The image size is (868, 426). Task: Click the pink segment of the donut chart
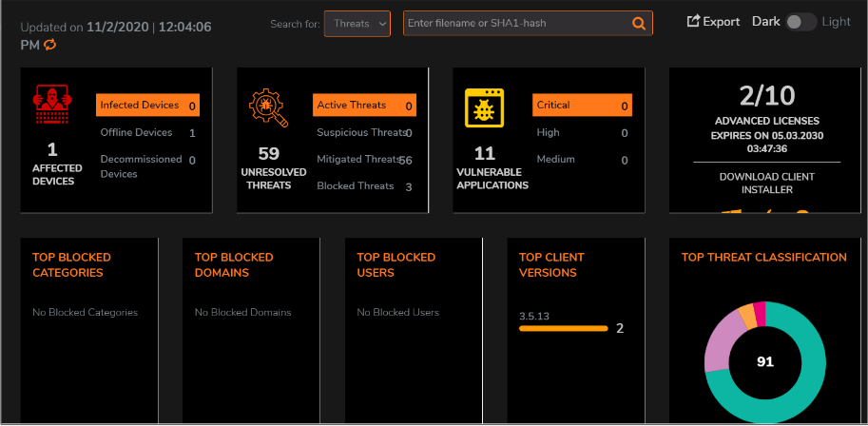(759, 312)
